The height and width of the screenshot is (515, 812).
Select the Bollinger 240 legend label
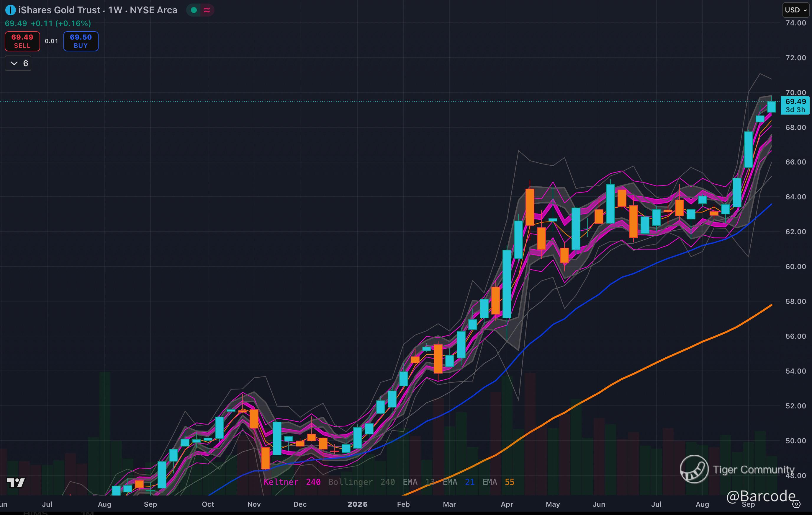361,482
